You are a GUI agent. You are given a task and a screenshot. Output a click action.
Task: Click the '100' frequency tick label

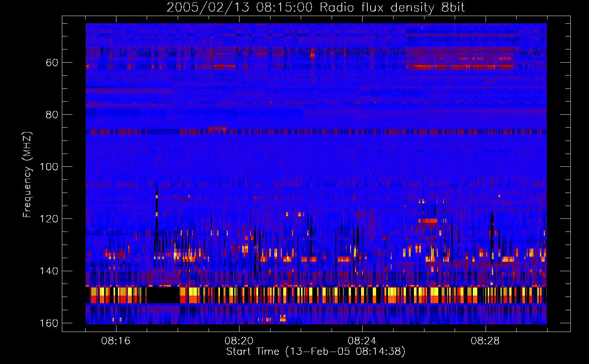point(49,167)
